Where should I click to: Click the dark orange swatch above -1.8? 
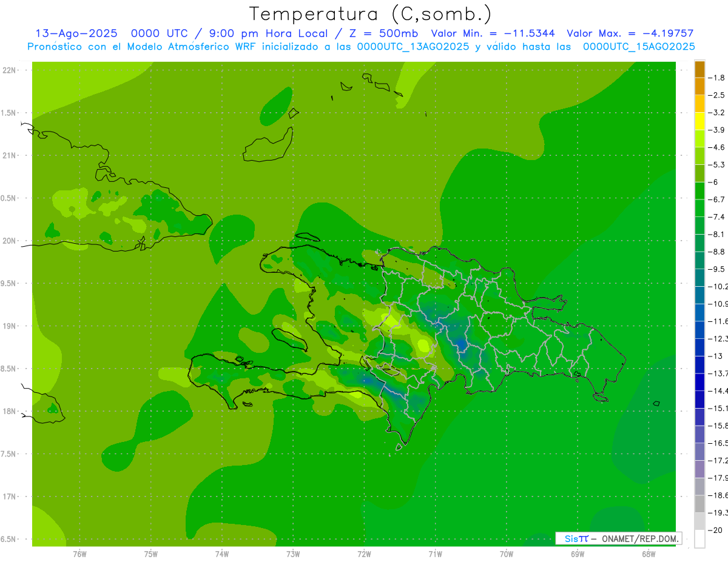[x=700, y=69]
